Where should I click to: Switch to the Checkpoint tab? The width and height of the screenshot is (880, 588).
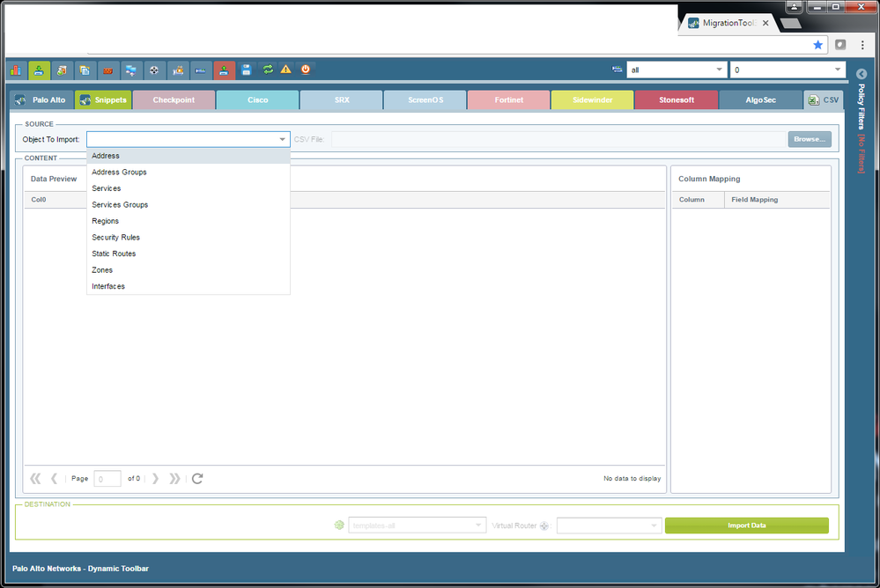pyautogui.click(x=174, y=99)
